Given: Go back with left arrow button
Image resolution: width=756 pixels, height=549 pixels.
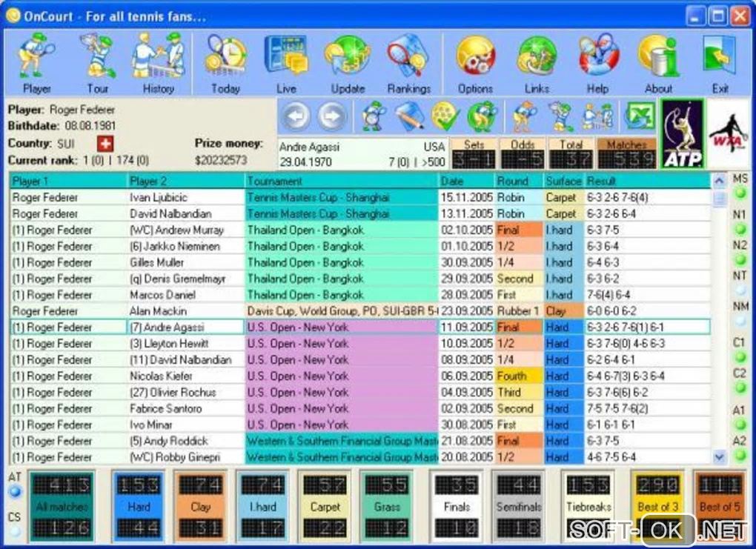Looking at the screenshot, I should point(296,116).
